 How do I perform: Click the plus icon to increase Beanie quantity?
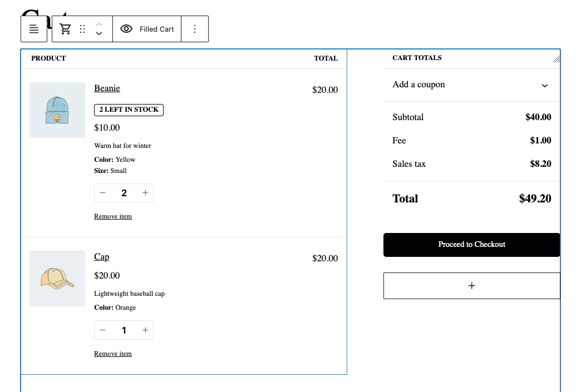tap(145, 192)
